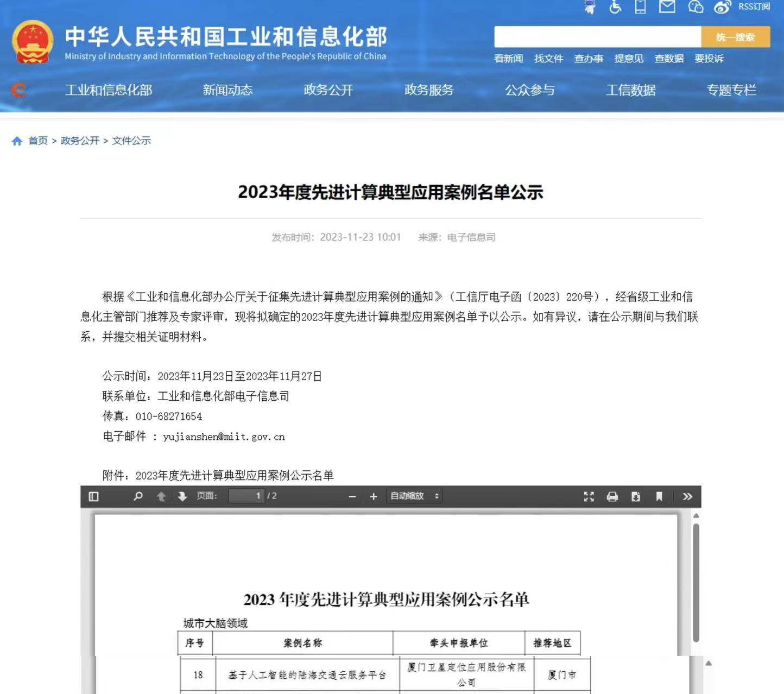
Task: Open the 自动缩放 zoom dropdown
Action: (x=413, y=496)
